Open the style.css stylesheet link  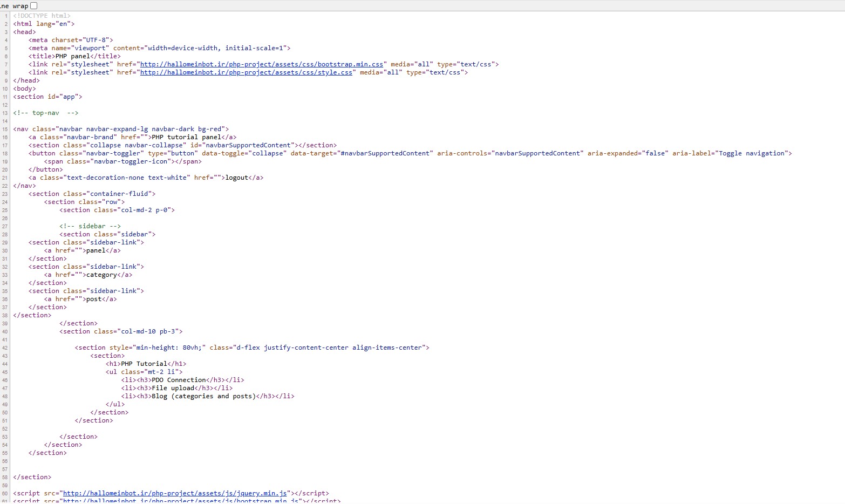pyautogui.click(x=247, y=72)
